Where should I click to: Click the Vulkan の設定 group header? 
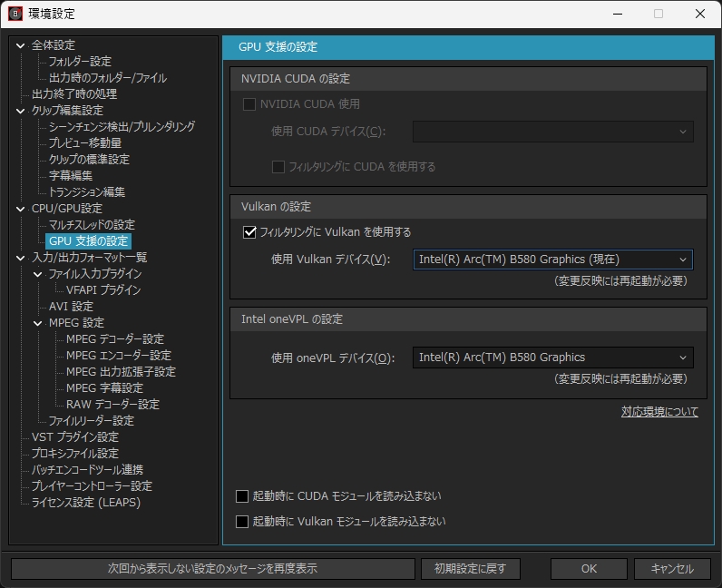pyautogui.click(x=468, y=207)
